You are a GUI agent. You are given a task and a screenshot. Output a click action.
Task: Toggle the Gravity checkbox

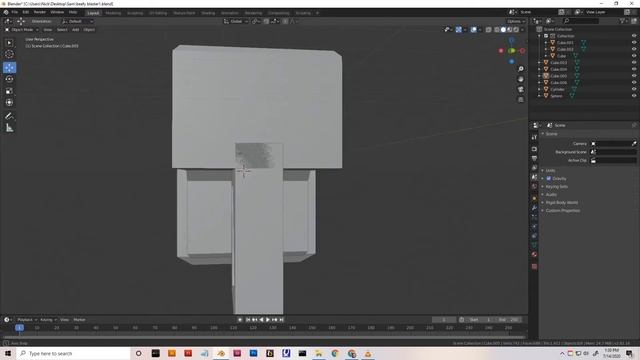click(549, 178)
